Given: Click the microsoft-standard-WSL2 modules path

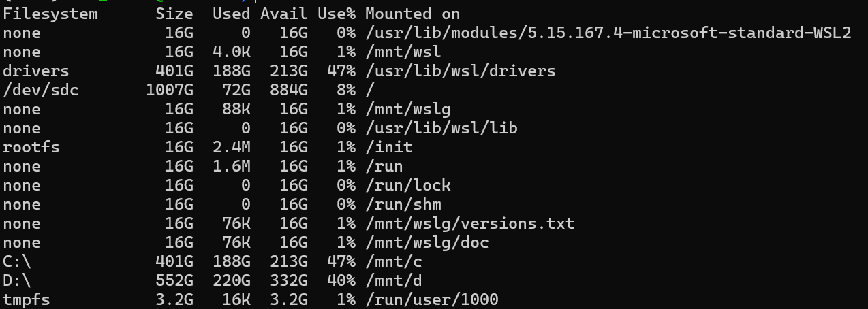Looking at the screenshot, I should tap(608, 33).
